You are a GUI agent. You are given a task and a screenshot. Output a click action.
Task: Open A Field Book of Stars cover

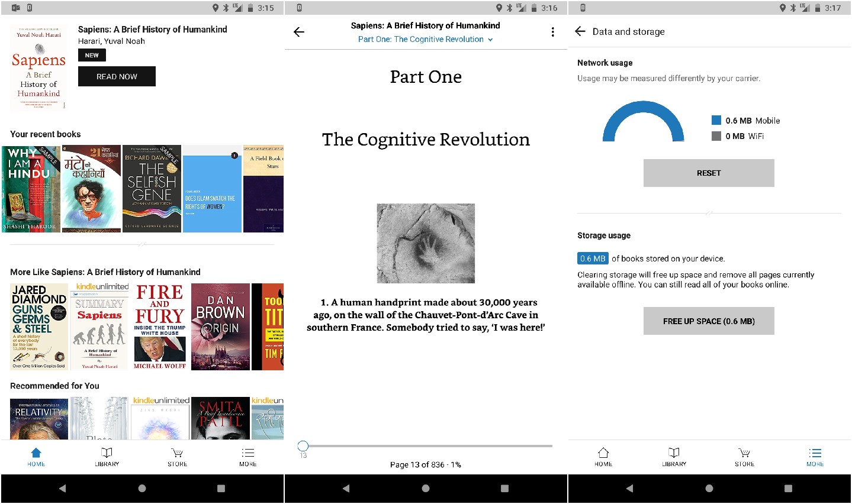coord(263,189)
